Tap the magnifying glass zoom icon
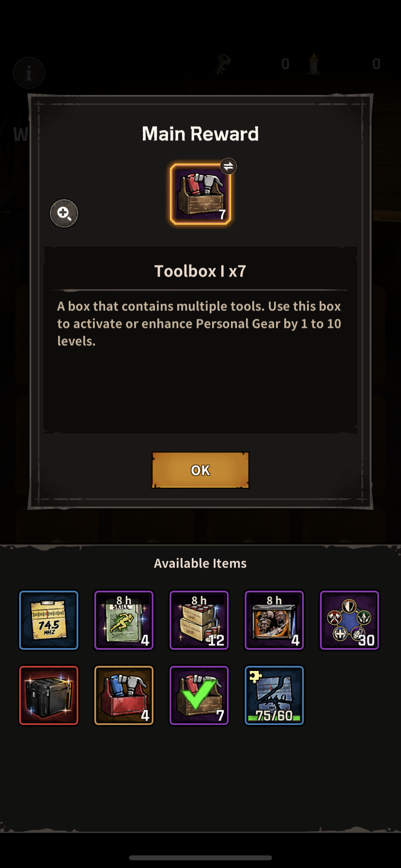The height and width of the screenshot is (868, 401). tap(64, 213)
